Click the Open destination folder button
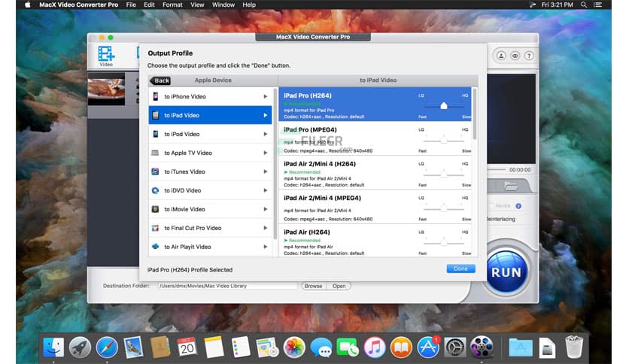Viewport: 629px width, 364px height. [x=339, y=286]
